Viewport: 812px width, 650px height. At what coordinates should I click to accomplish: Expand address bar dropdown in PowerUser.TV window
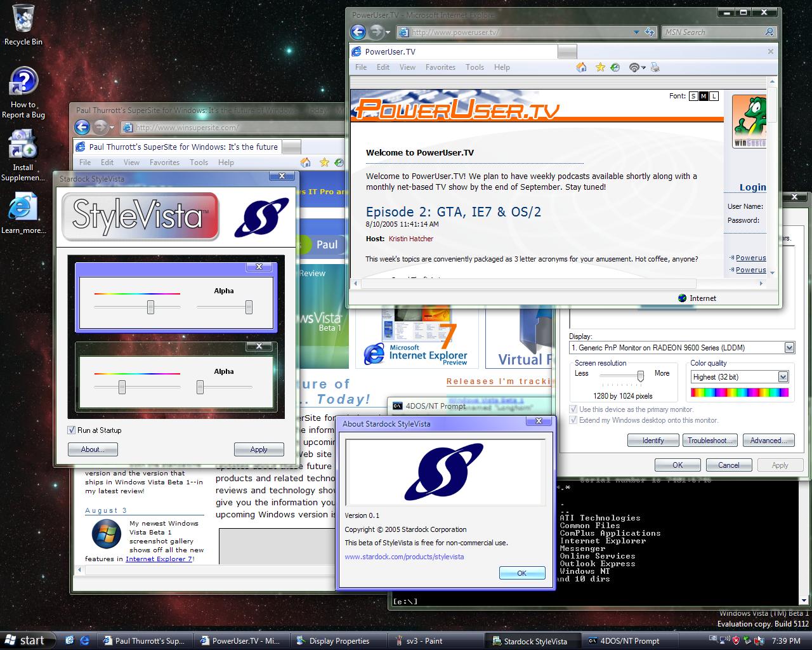tap(636, 32)
